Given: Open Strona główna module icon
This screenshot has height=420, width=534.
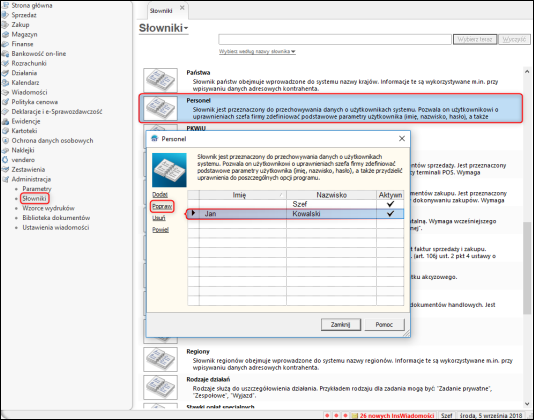Looking at the screenshot, I should [5, 5].
